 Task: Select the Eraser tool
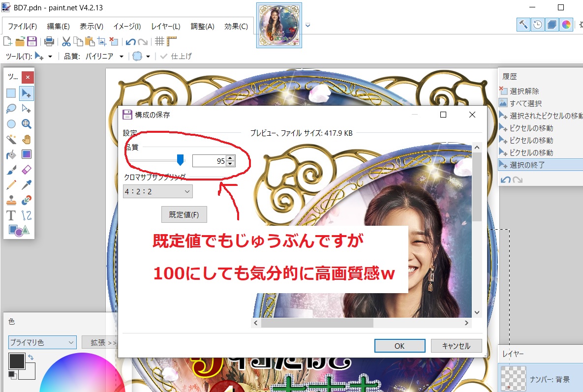pyautogui.click(x=26, y=170)
